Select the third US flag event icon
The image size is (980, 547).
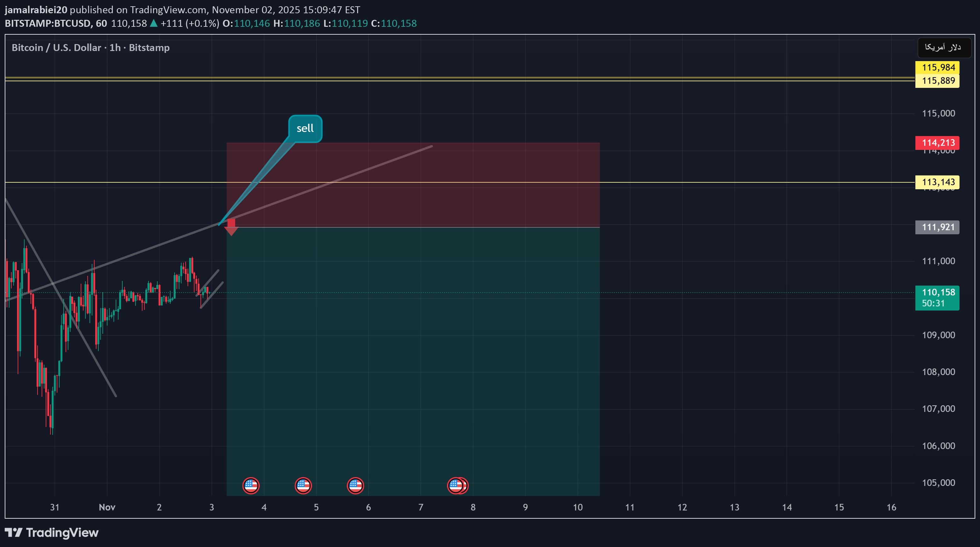pos(355,485)
